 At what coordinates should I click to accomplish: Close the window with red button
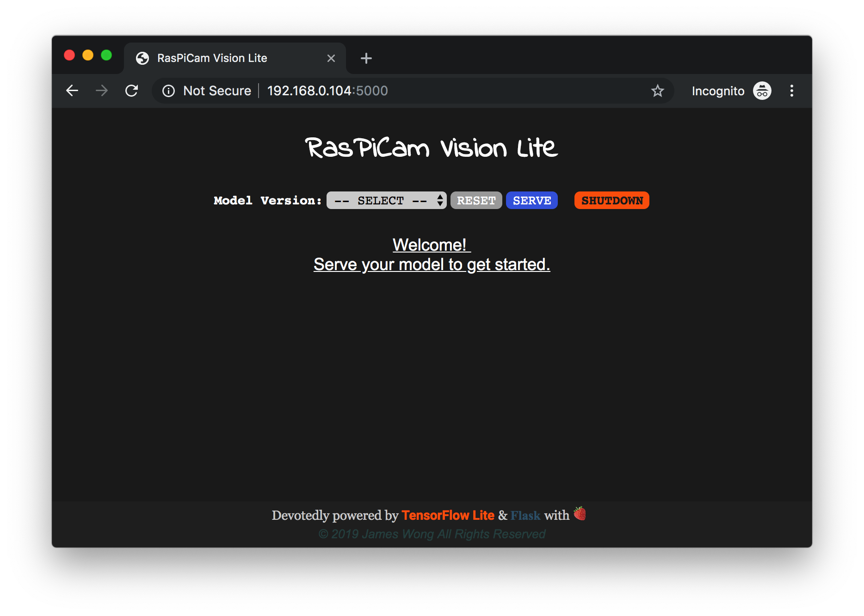coord(69,55)
